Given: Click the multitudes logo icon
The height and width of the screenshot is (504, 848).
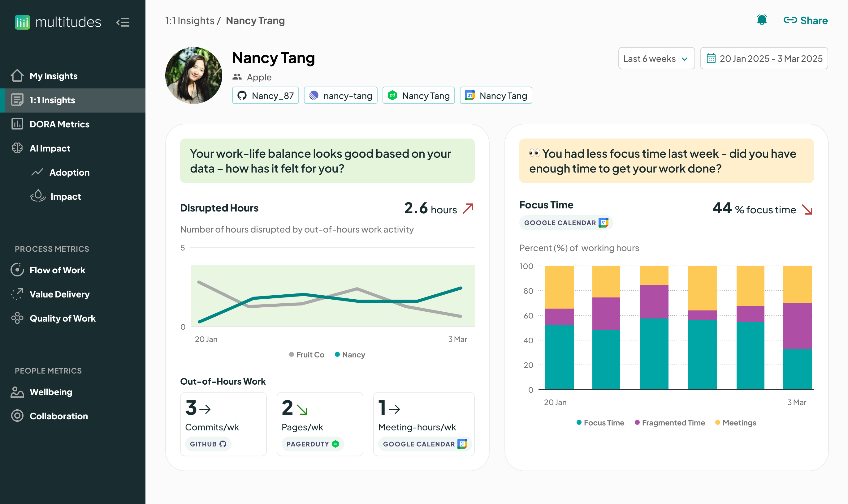Looking at the screenshot, I should coord(22,22).
